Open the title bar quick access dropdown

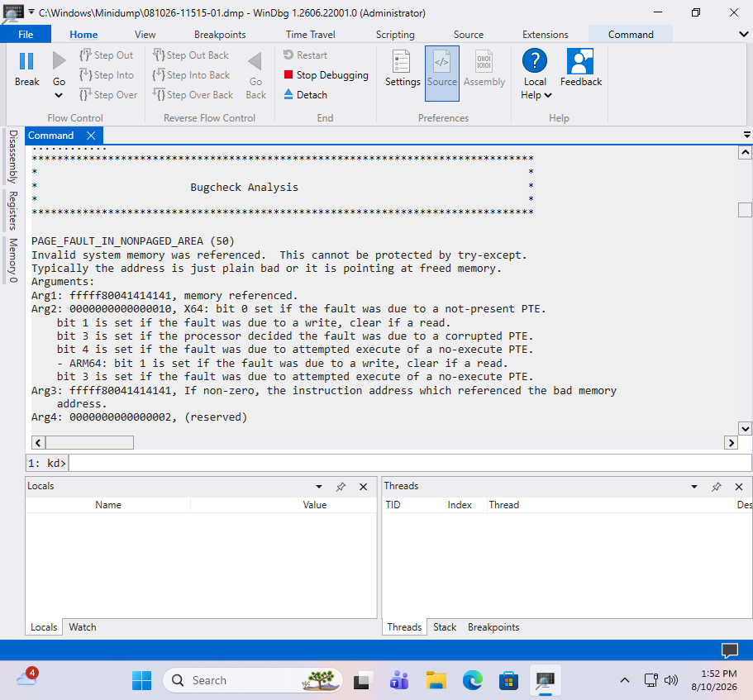[x=31, y=12]
